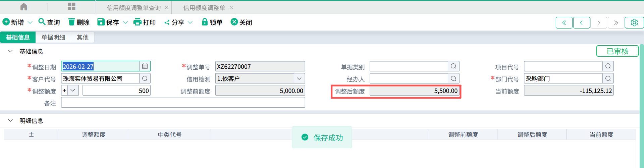The height and width of the screenshot is (168, 644).
Task: Click into the 备注 input field
Action: click(x=183, y=103)
